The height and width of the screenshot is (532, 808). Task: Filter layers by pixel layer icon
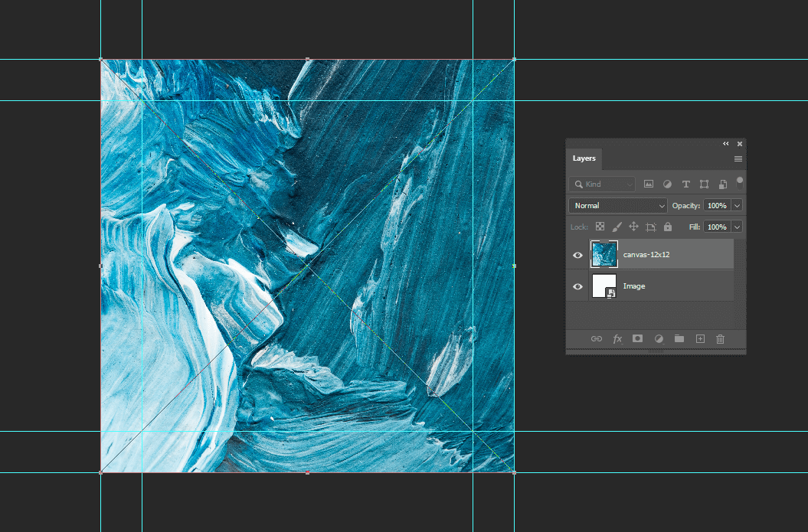point(648,184)
